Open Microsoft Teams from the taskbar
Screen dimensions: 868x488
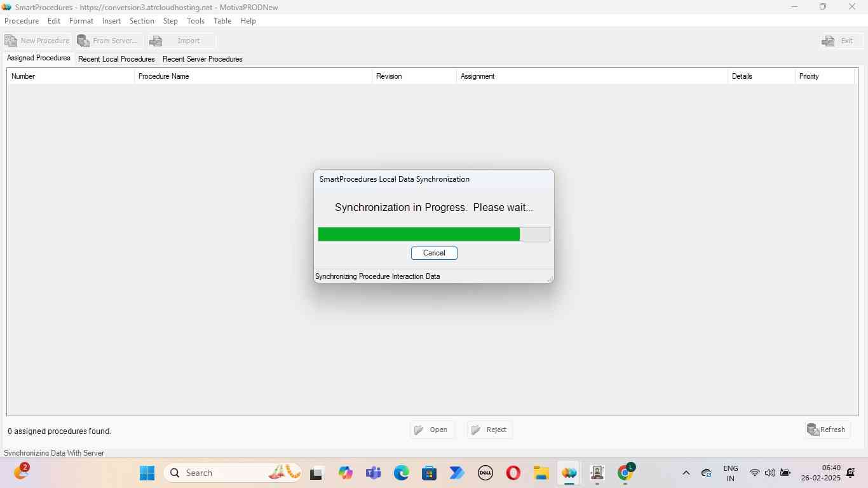point(374,473)
